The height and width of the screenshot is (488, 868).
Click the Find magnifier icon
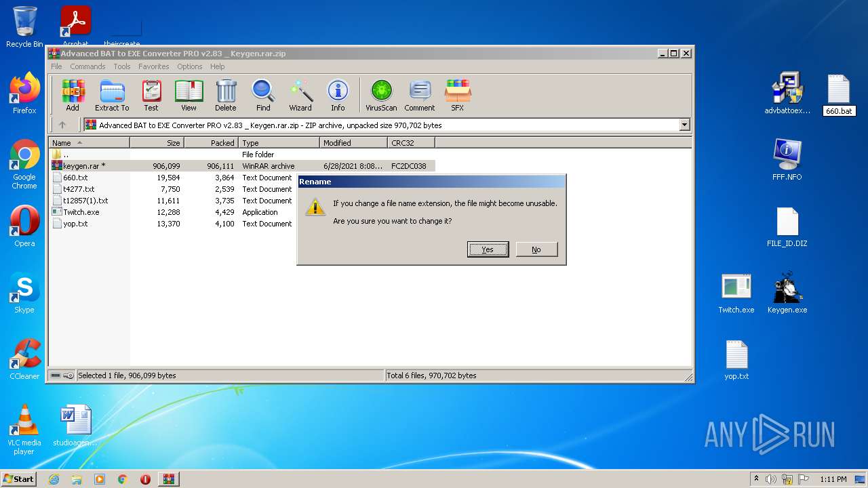(263, 95)
